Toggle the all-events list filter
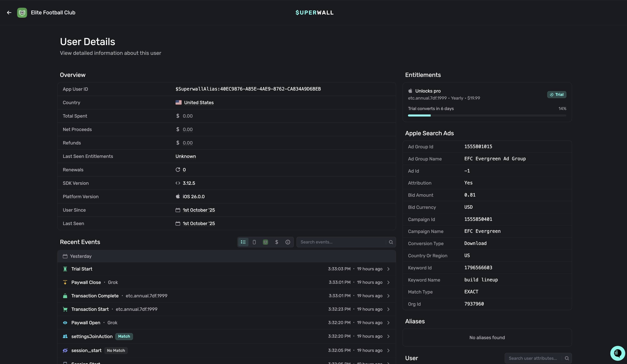Screen dimensions: 627x364 (243, 242)
